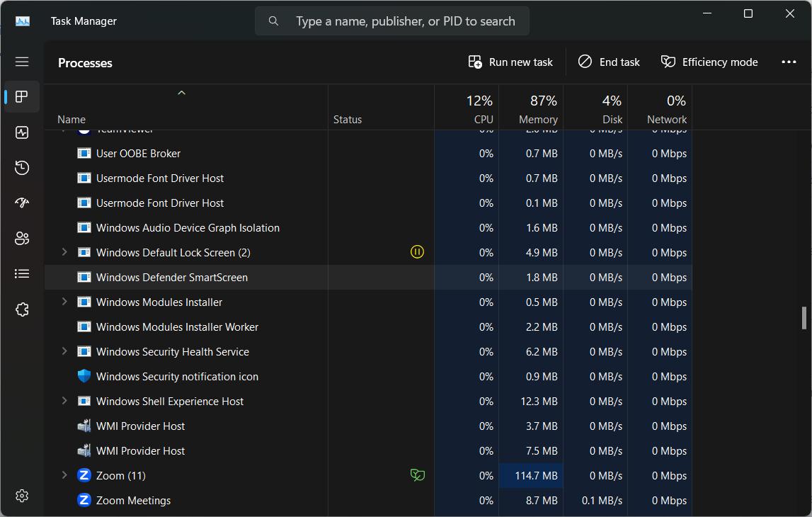
Task: Click the hamburger menu to collapse sidebar
Action: click(21, 62)
